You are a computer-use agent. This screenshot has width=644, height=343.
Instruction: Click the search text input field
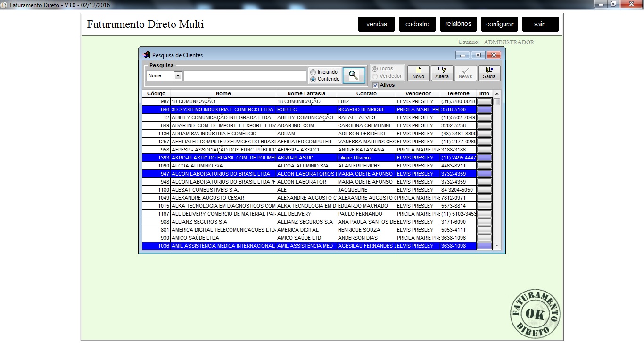(245, 76)
